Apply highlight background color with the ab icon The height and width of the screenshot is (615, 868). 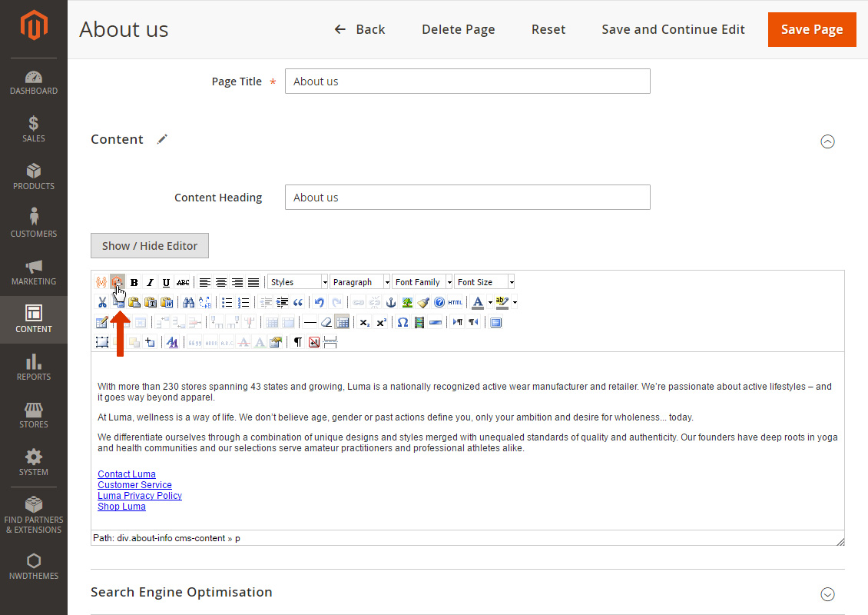click(502, 302)
